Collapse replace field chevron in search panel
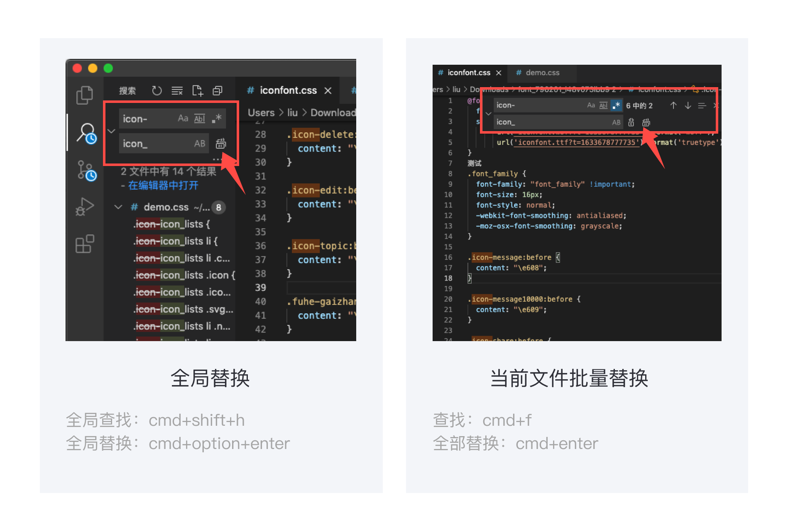 [x=111, y=131]
